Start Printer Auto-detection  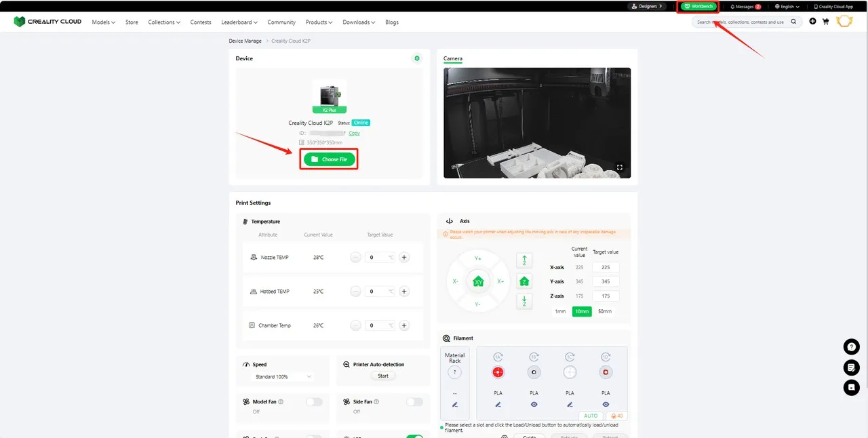[x=383, y=376]
